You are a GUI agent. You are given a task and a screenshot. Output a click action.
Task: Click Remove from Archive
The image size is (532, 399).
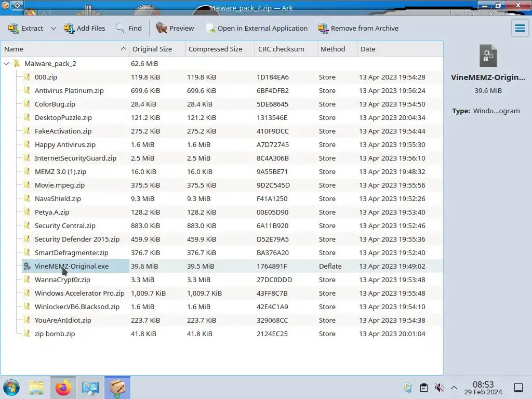[358, 28]
